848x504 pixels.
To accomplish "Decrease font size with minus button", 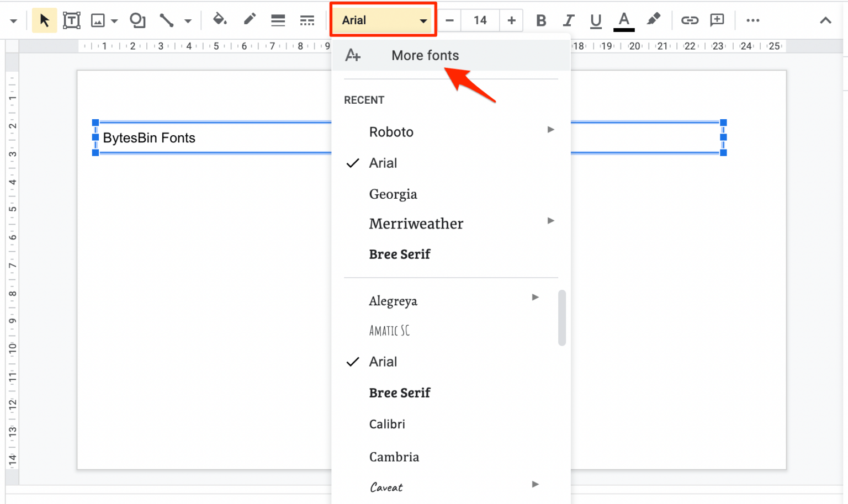I will coord(449,20).
